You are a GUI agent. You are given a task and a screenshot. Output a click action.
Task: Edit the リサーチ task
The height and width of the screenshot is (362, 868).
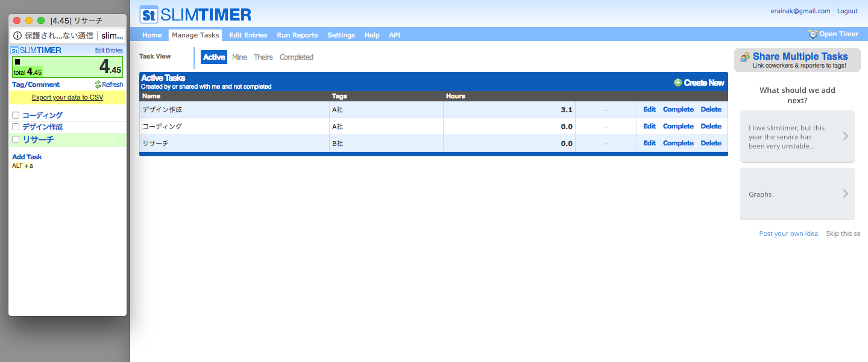(649, 143)
